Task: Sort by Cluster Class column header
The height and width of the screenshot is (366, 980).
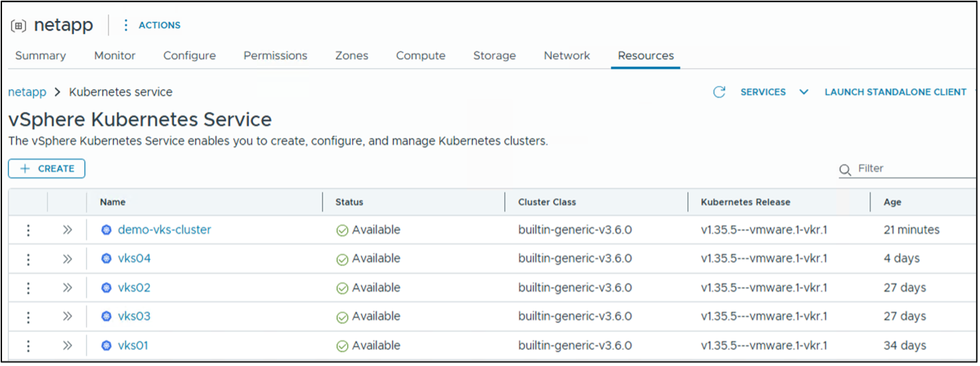Action: tap(547, 202)
